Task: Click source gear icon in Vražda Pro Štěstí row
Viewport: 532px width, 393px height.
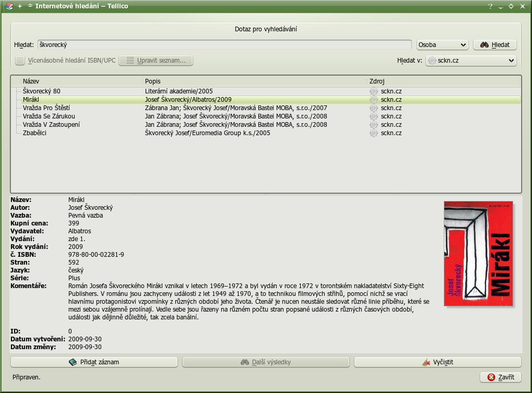Action: click(x=374, y=108)
